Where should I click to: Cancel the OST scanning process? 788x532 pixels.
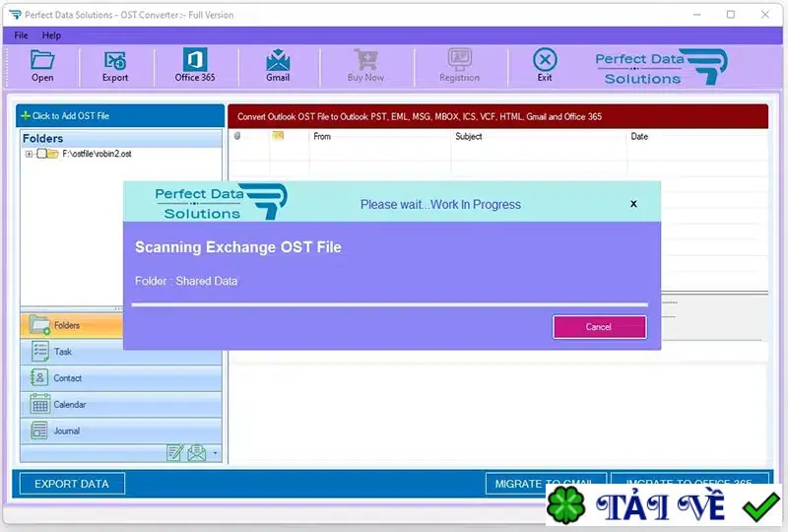point(600,327)
